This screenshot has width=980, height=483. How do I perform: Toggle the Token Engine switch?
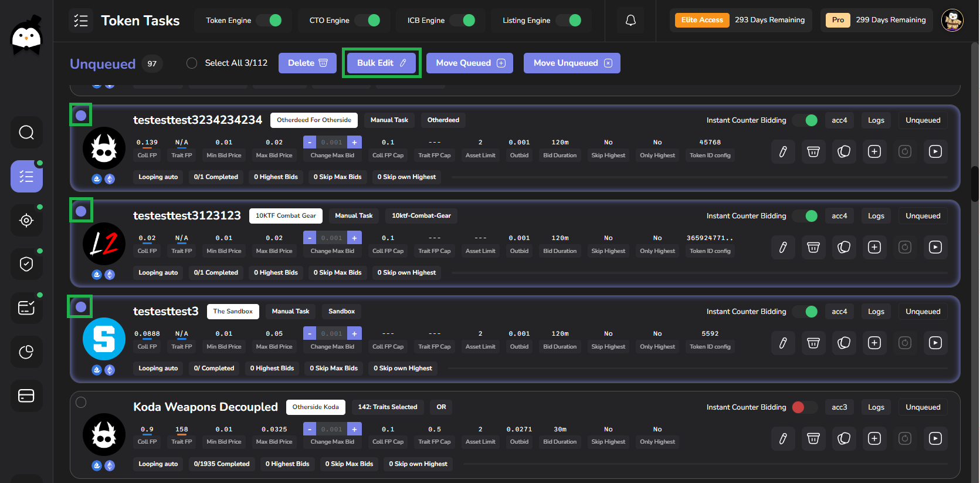(270, 21)
